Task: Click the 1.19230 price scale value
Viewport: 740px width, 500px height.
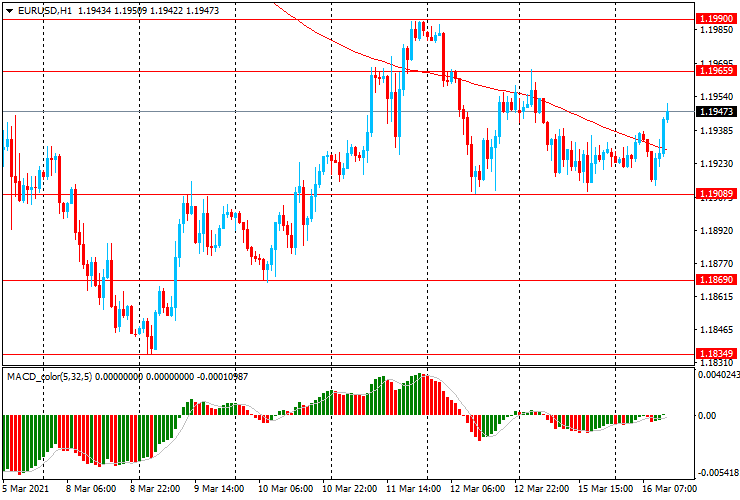Action: tap(717, 164)
